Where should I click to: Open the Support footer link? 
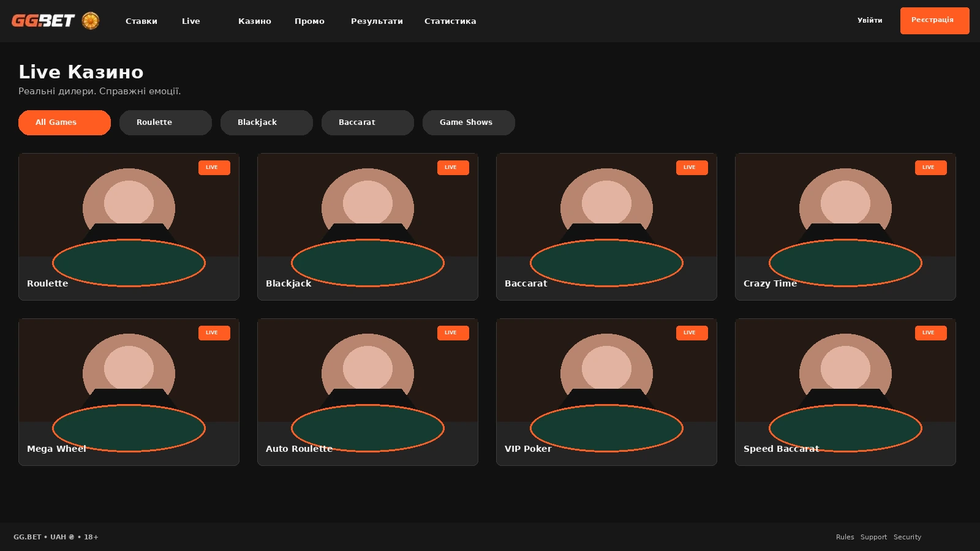[873, 537]
